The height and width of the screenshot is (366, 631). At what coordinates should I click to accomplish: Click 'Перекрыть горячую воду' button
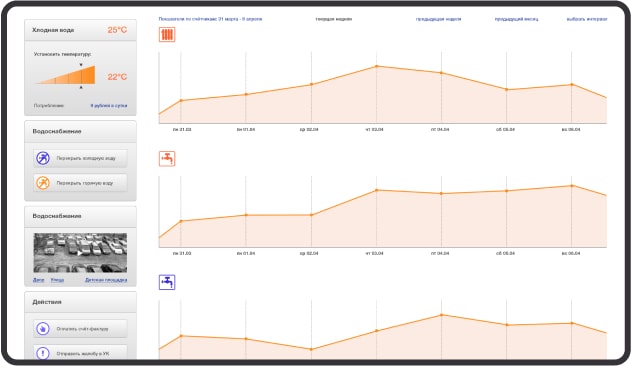[x=80, y=183]
